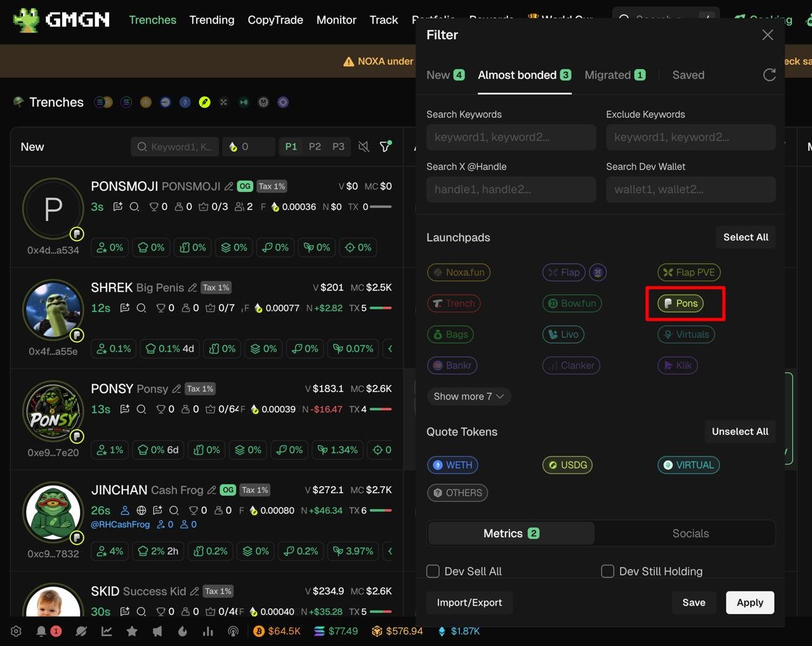This screenshot has width=812, height=646.
Task: Toggle the Livo launchpad filter
Action: (563, 335)
